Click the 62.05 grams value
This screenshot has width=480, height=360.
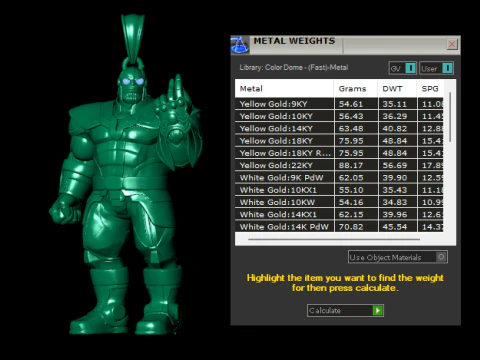click(x=351, y=178)
